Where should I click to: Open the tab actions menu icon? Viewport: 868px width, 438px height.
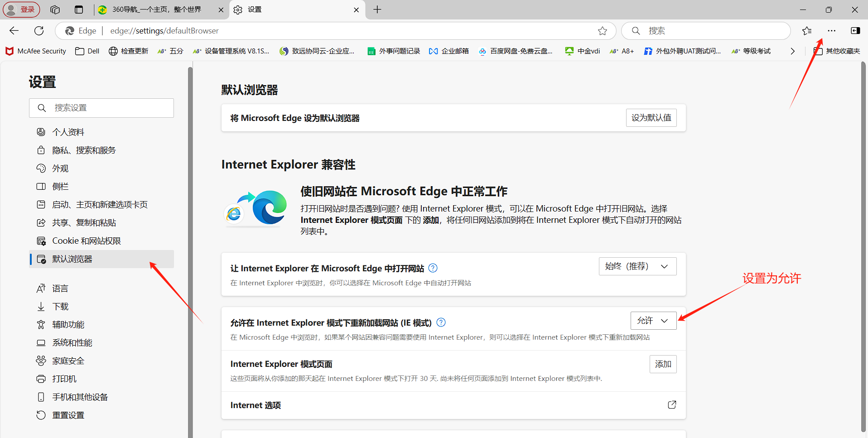[79, 10]
